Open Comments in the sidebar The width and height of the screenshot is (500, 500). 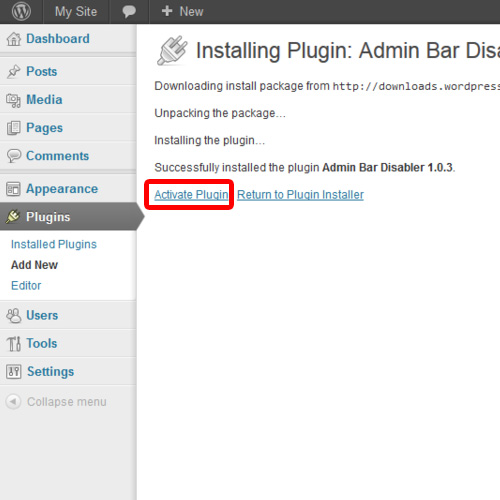pyautogui.click(x=58, y=156)
